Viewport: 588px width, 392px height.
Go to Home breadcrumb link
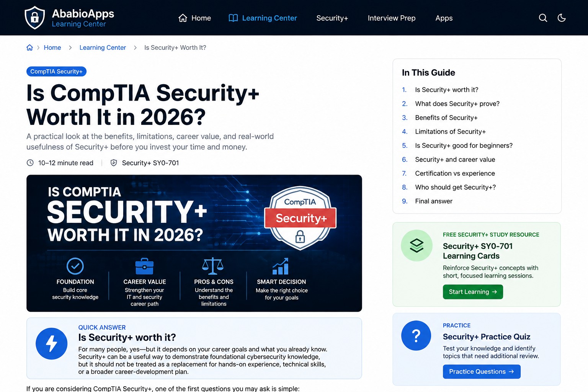(x=52, y=47)
